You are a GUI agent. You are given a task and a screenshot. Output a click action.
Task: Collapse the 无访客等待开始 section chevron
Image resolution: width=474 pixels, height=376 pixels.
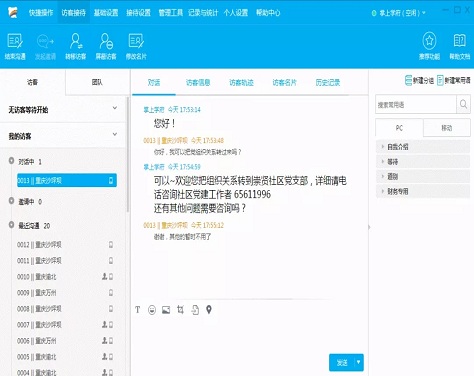coord(115,108)
